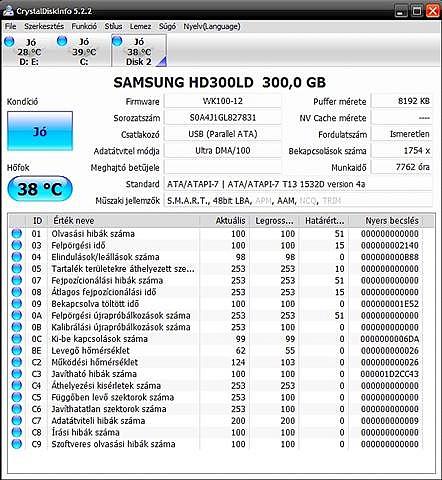Open the Súgó menu

coord(167,26)
